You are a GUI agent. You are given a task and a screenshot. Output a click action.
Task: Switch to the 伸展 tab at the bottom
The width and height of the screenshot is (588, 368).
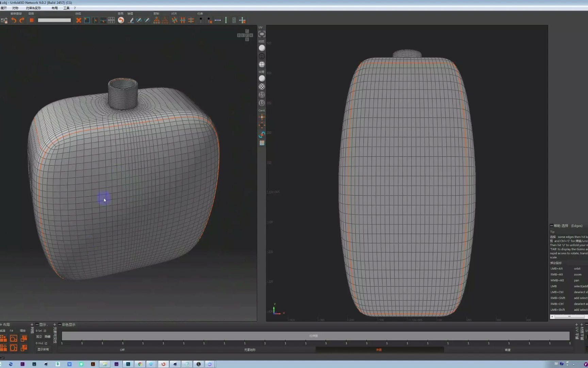[x=378, y=350]
